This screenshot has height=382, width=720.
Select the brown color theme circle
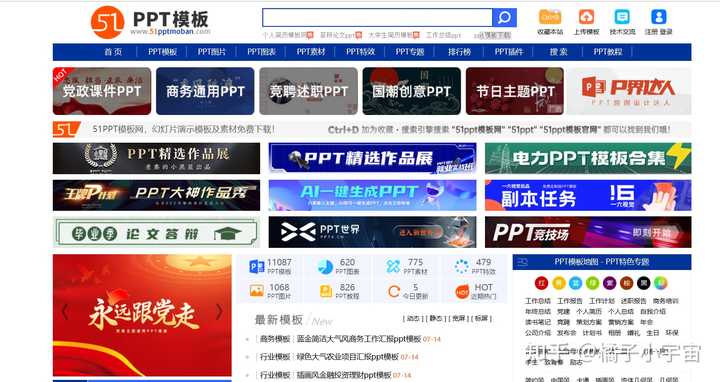coord(626,283)
